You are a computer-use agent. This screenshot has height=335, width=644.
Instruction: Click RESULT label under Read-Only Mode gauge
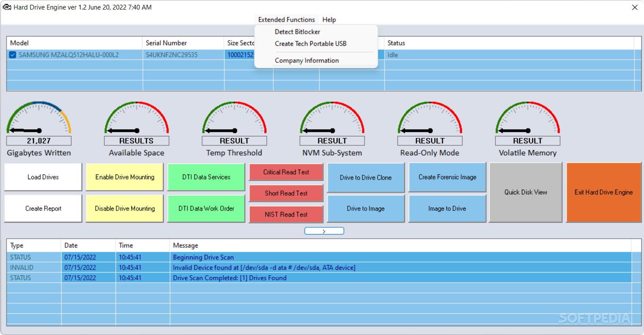[x=430, y=141]
